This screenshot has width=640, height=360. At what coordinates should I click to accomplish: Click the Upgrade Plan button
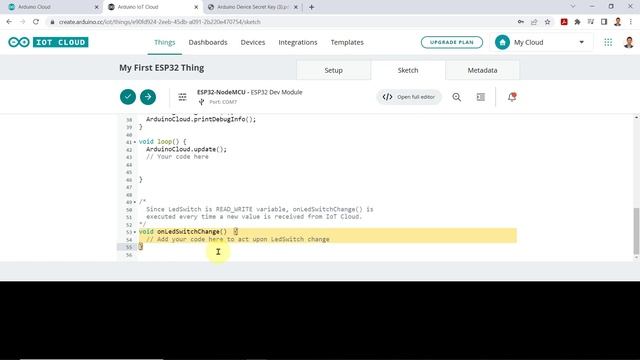451,42
